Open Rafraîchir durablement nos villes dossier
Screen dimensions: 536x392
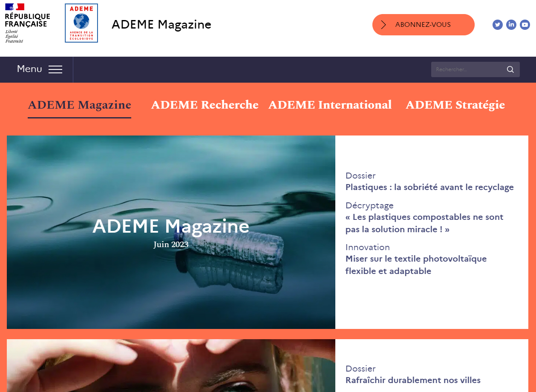[x=413, y=380]
